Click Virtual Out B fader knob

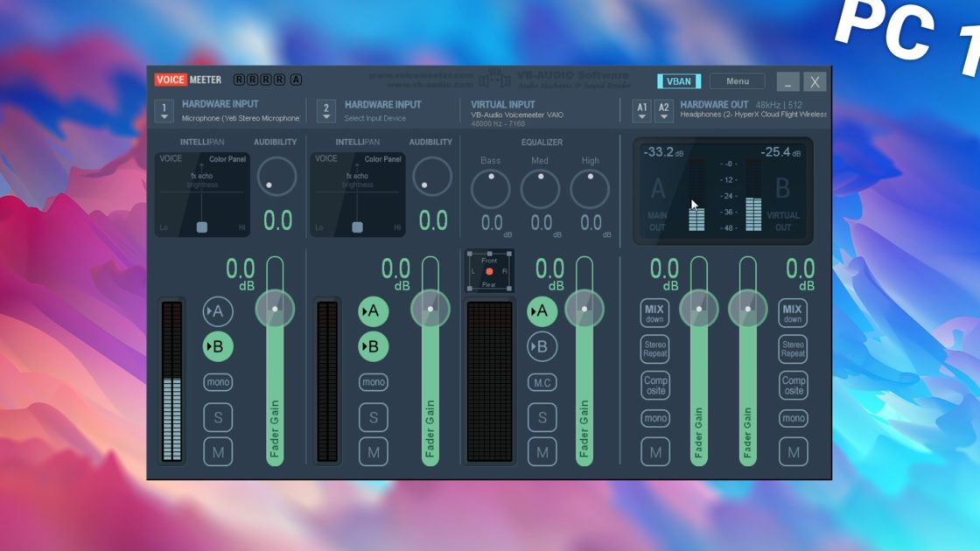click(x=747, y=309)
